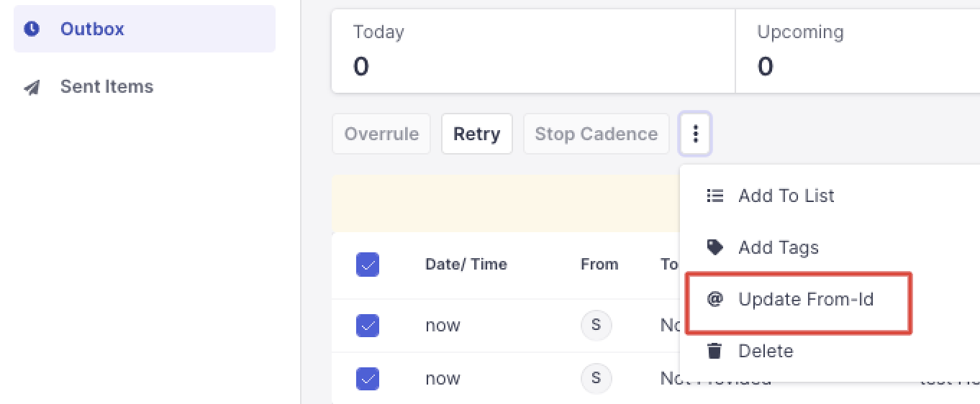The image size is (980, 404).
Task: Click the @ icon beside Update From-Id
Action: pos(714,299)
